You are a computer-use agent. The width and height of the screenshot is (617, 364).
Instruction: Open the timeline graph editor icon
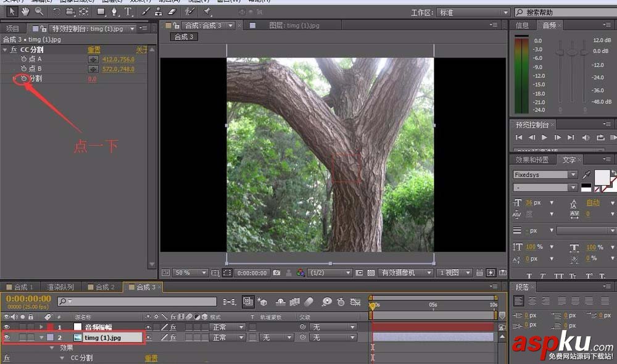click(355, 302)
